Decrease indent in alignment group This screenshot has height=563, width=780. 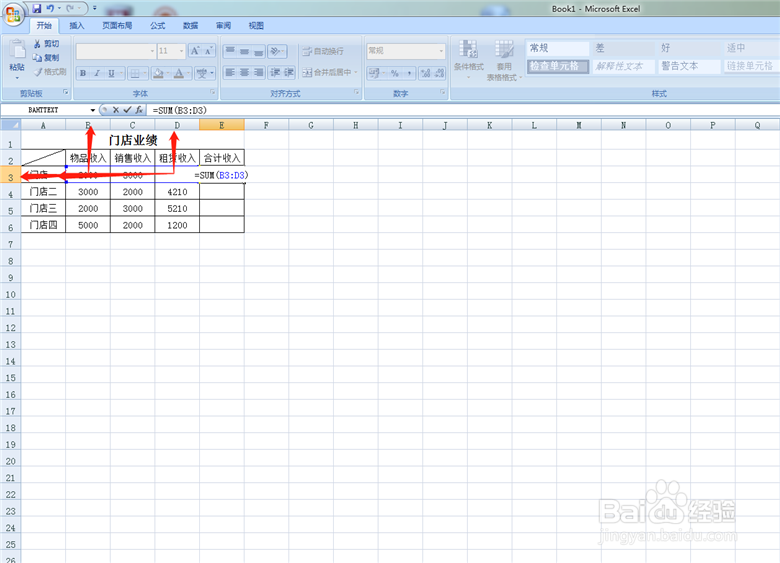click(275, 73)
